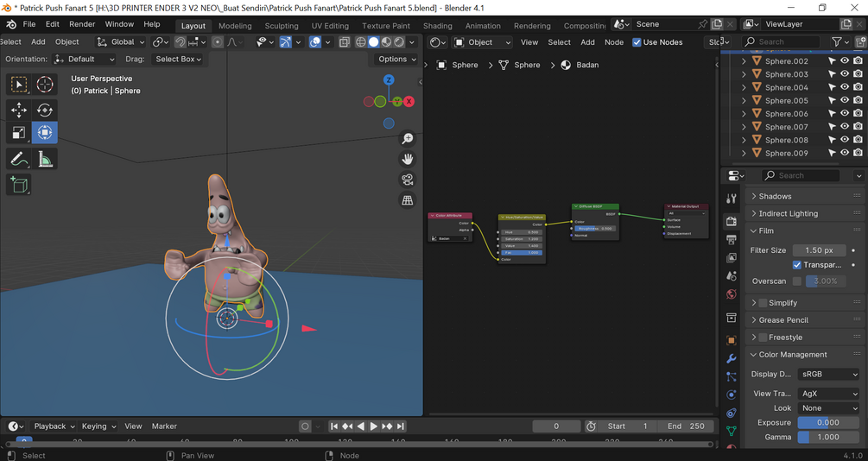
Task: Open the Object properties tab
Action: coord(732,340)
